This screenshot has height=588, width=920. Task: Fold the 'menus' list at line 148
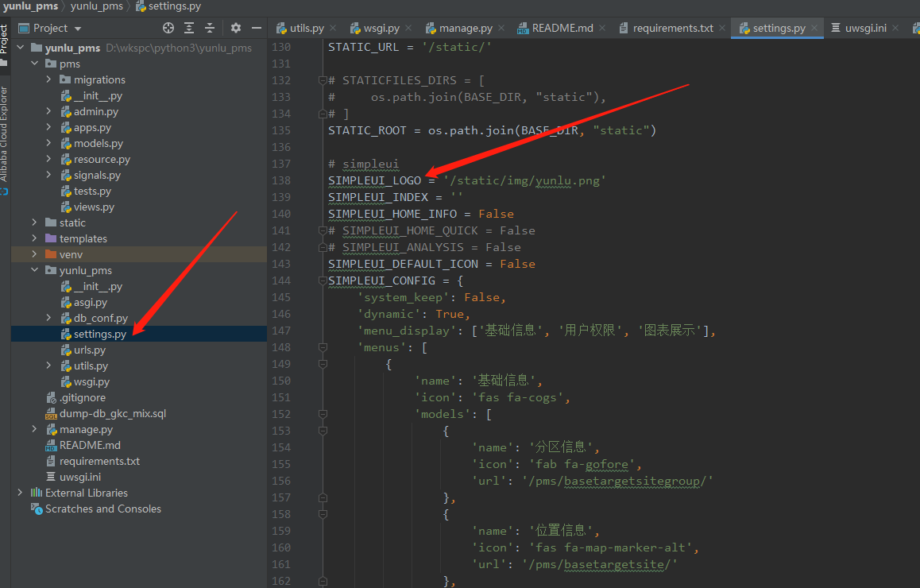click(x=323, y=347)
